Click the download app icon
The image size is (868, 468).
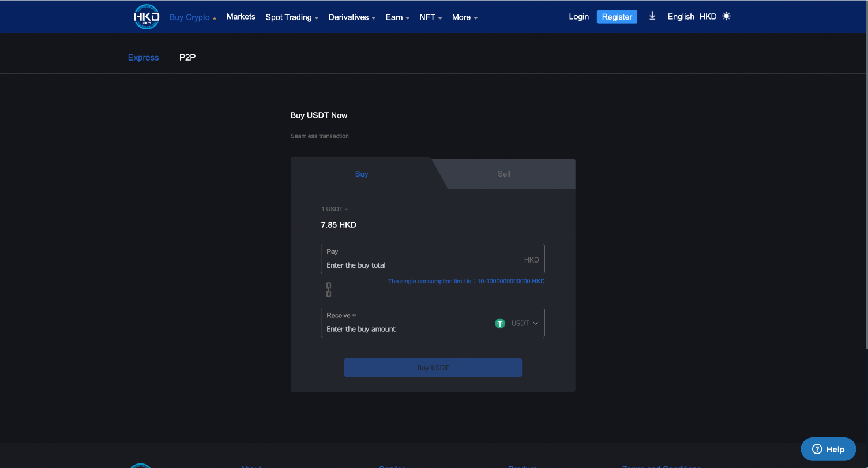[652, 16]
